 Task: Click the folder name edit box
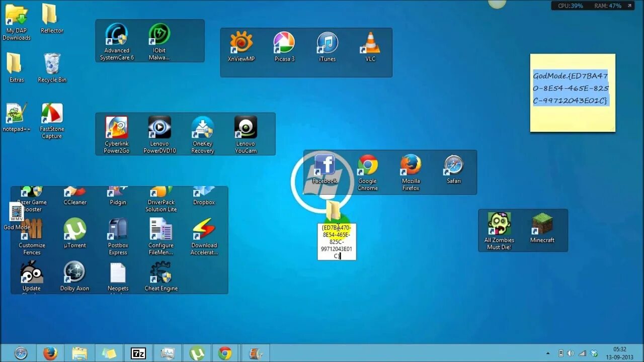(x=337, y=242)
